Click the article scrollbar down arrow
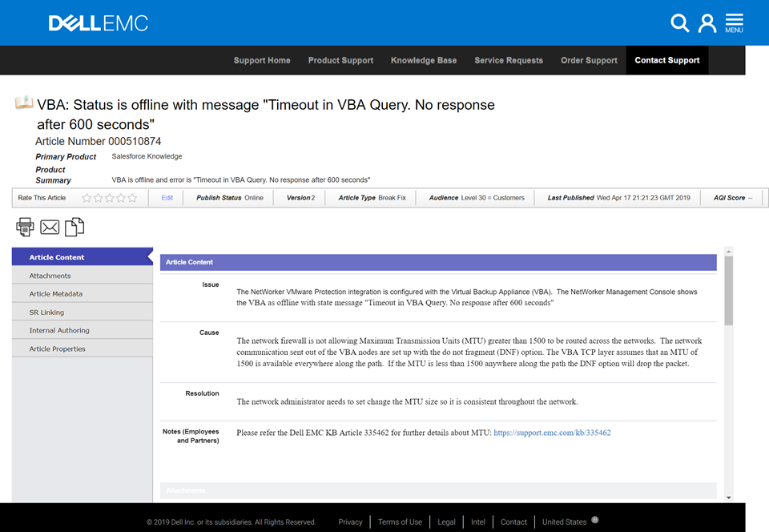 click(x=729, y=498)
